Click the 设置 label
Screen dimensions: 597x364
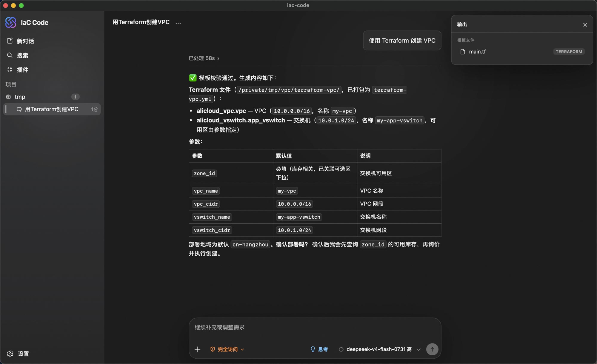coord(23,354)
